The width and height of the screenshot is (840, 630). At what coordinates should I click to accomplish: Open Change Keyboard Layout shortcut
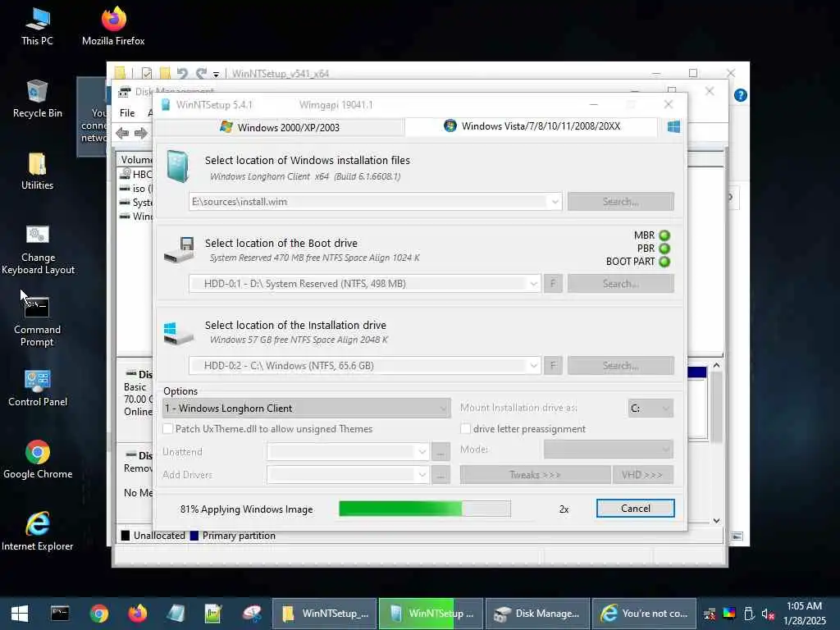click(38, 249)
